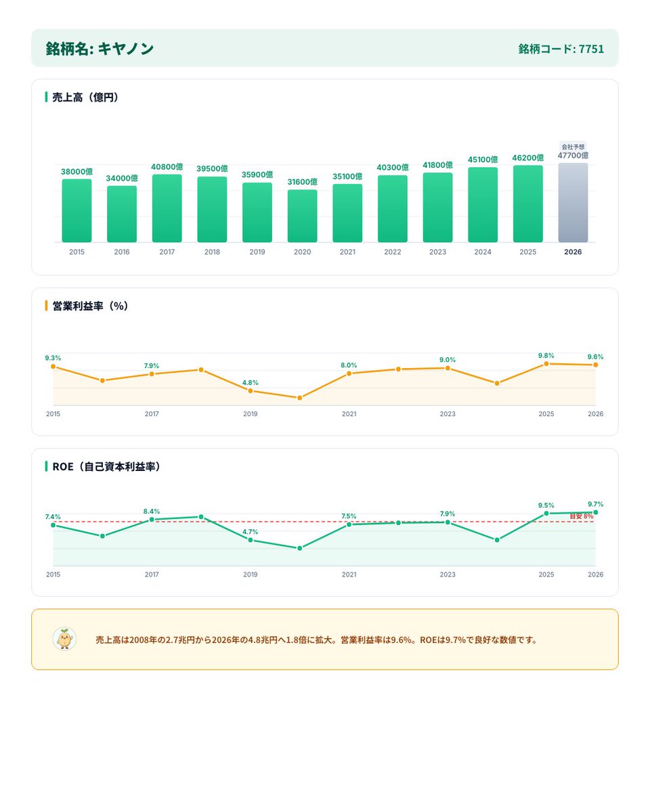The image size is (650, 812).
Task: Click the 2020 axis label under revenue bars
Action: click(x=302, y=252)
